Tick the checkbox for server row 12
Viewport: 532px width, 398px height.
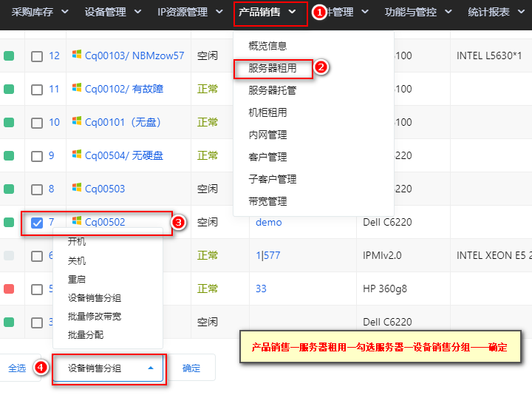click(37, 56)
